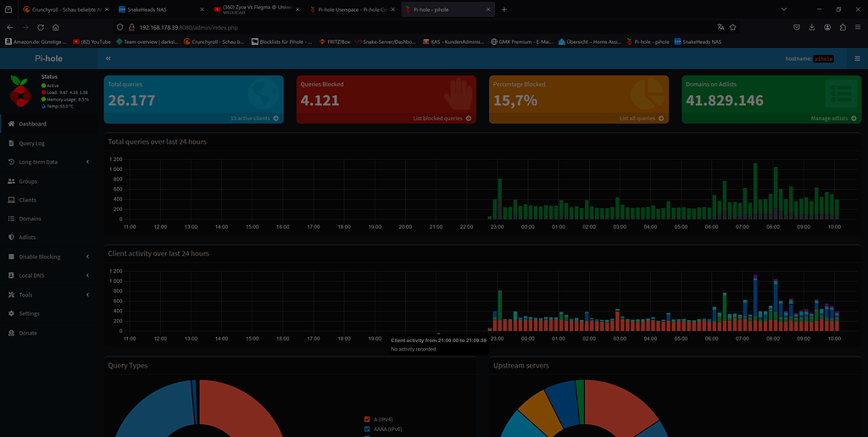Screen dimensions: 868x437
Task: Open the Amazon.de bookmark
Action: (x=36, y=41)
